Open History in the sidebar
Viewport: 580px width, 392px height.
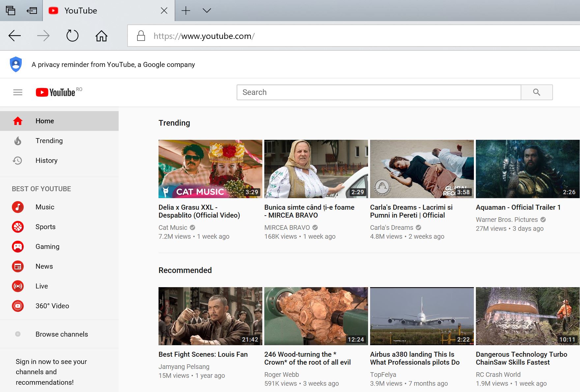[46, 161]
